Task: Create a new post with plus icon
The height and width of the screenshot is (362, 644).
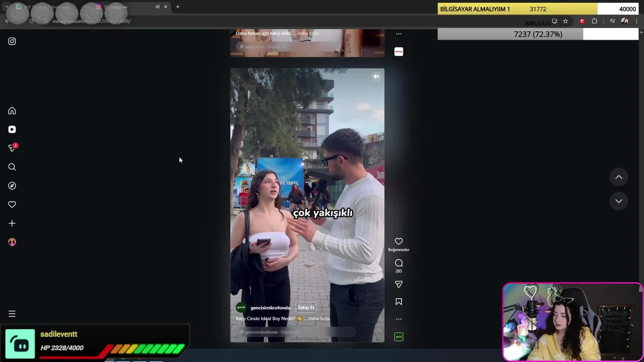Action: click(x=12, y=223)
